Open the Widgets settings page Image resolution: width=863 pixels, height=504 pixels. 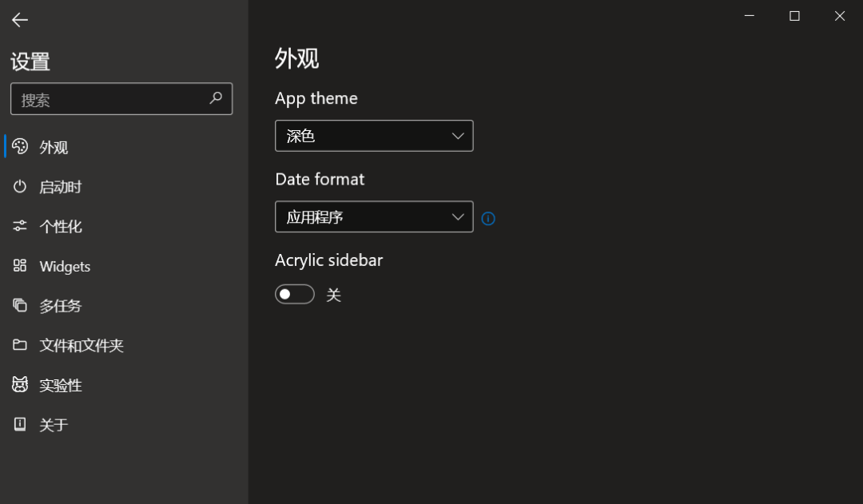(x=125, y=266)
